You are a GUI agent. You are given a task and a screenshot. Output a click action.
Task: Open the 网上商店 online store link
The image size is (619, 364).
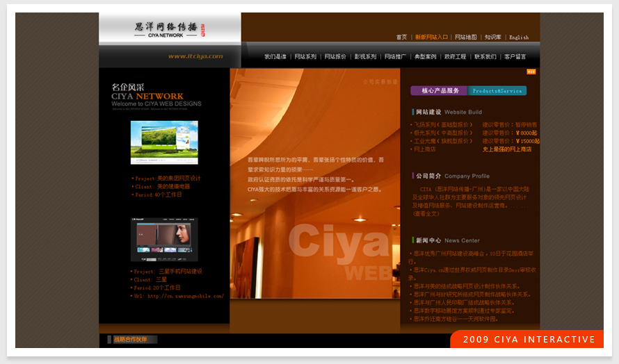pos(424,149)
